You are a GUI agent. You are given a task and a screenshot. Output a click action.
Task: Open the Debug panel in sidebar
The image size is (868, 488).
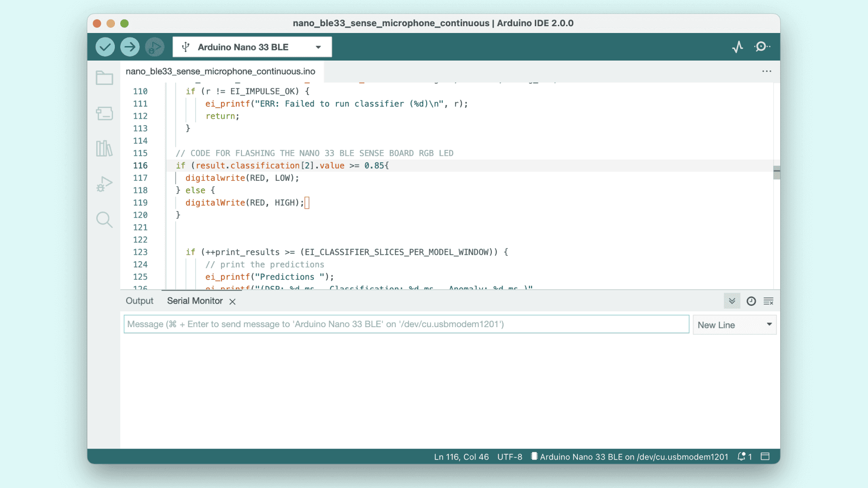[104, 184]
